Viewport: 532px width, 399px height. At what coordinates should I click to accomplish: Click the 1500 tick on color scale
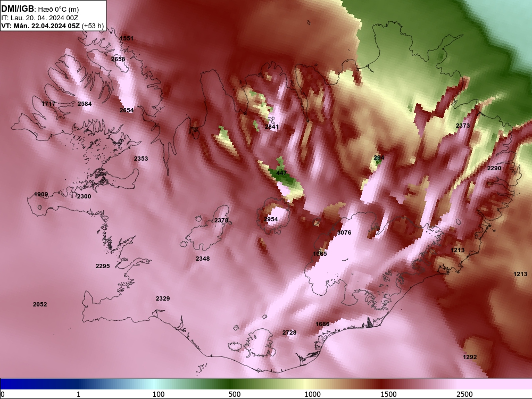[x=388, y=394]
